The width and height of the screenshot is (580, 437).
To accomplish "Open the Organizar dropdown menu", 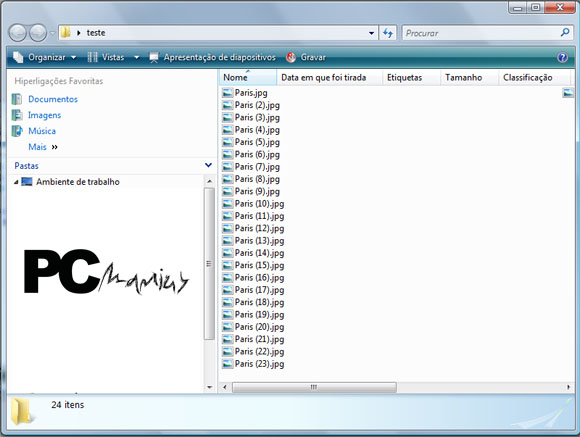I will [x=44, y=57].
